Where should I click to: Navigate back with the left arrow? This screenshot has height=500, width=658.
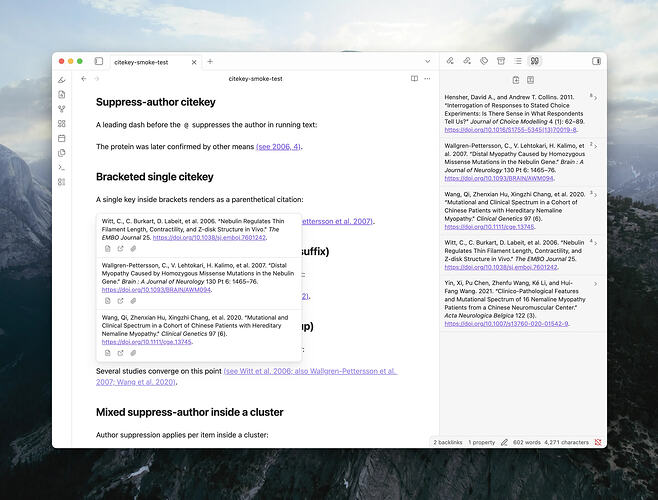pos(84,79)
